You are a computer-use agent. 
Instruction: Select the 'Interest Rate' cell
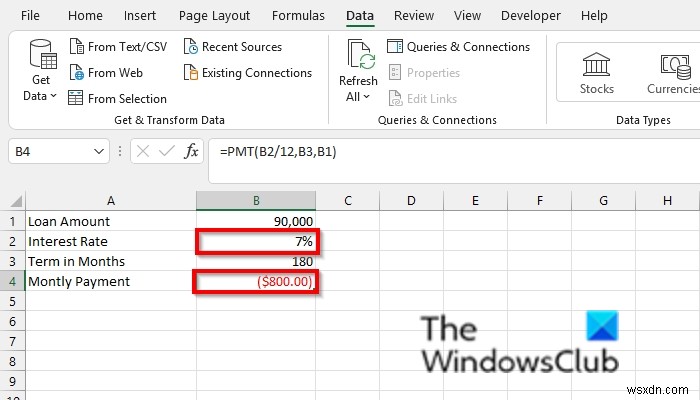(x=111, y=241)
